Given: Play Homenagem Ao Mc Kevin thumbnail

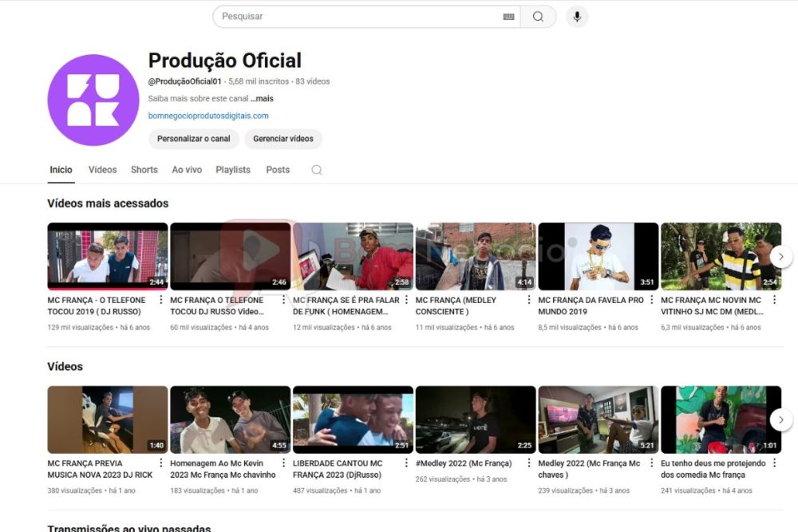Looking at the screenshot, I should pos(230,420).
